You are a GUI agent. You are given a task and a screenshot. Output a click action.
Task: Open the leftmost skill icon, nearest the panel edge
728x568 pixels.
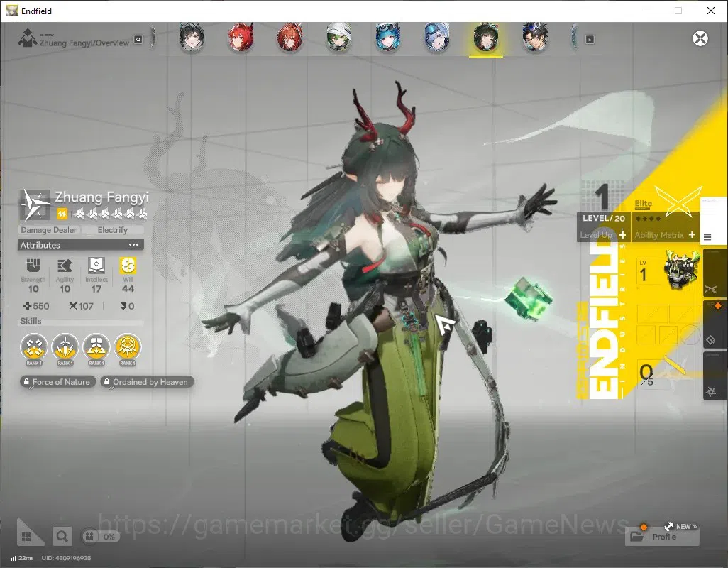34,347
